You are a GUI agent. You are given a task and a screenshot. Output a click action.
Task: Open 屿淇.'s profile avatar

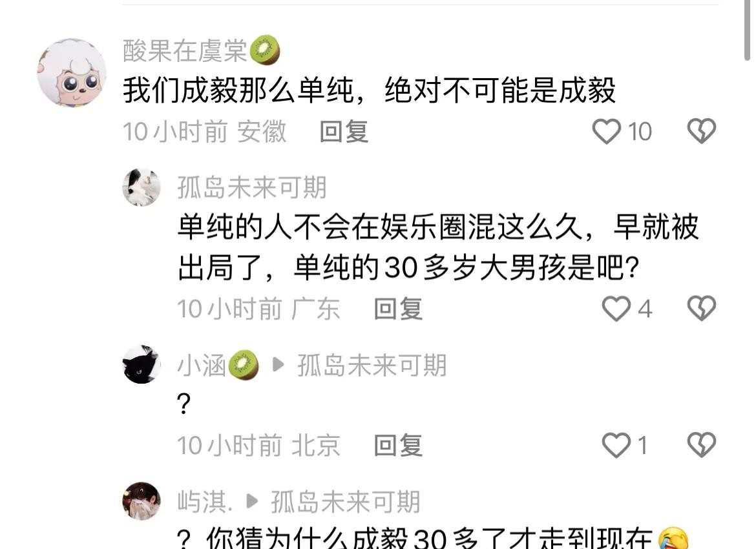point(142,501)
